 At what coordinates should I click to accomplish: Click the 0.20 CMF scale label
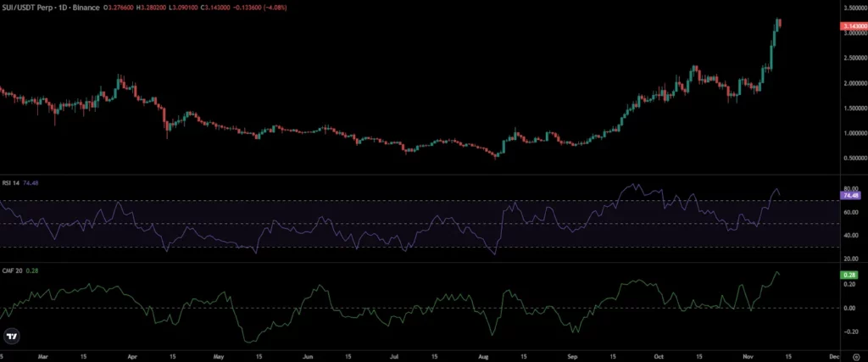coord(849,284)
